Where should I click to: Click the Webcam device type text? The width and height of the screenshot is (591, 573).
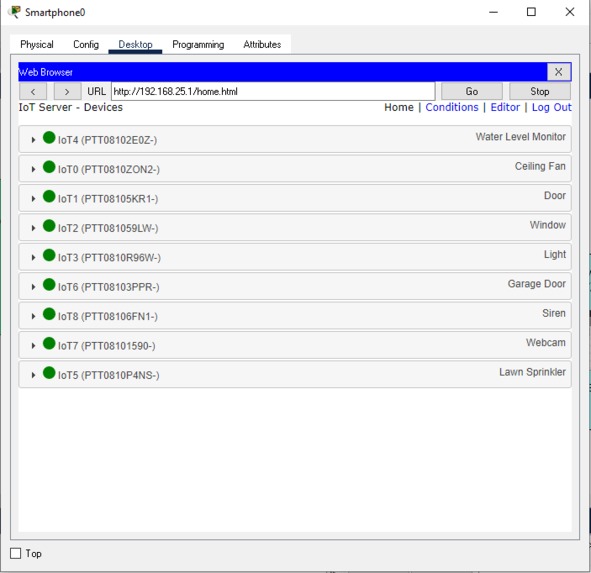(546, 343)
